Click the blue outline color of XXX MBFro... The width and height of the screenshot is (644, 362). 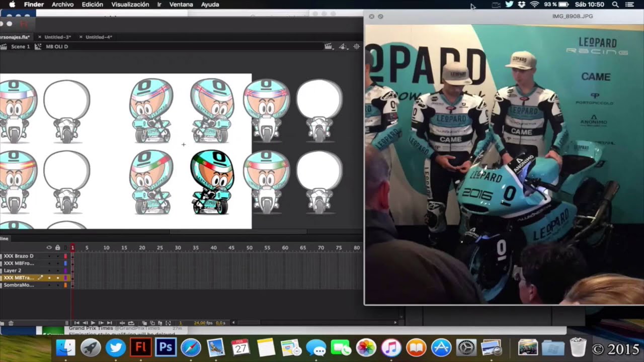[x=65, y=263]
